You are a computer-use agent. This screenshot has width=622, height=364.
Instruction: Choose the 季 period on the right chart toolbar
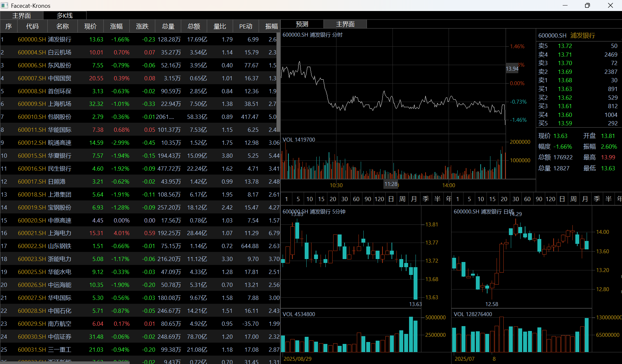coord(597,199)
